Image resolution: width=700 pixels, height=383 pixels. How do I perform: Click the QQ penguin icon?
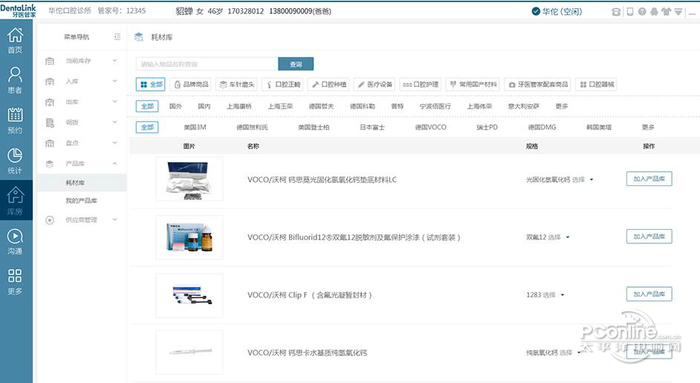click(654, 12)
